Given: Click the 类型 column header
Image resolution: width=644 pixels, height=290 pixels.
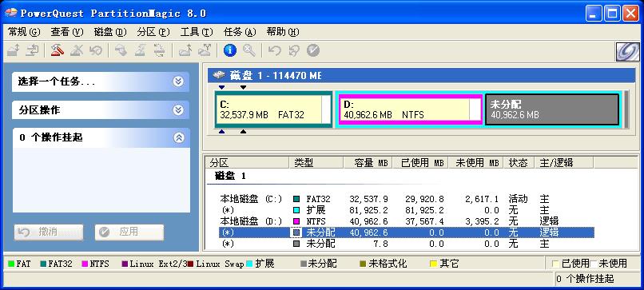Looking at the screenshot, I should click(316, 163).
